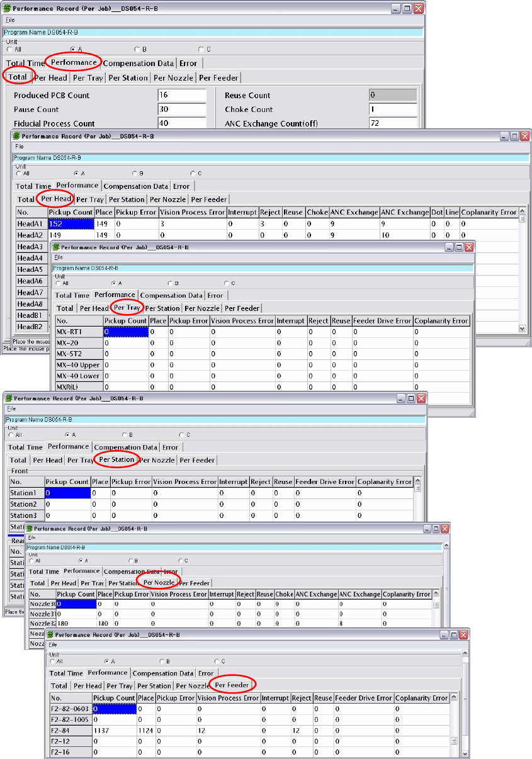Open Compensation Data tab in Produced PCB Count window

pos(138,64)
